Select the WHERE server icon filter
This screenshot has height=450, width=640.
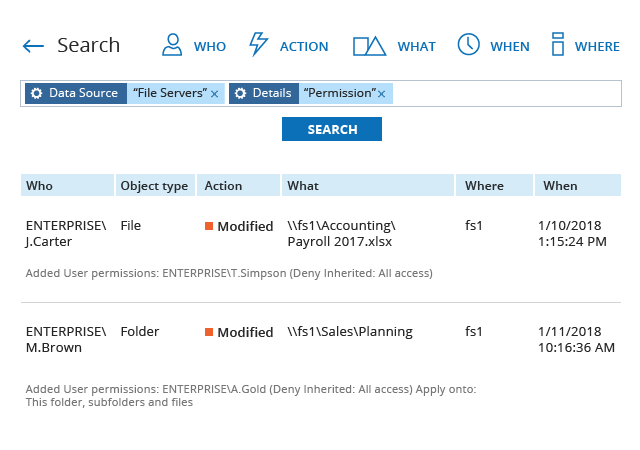(x=558, y=45)
